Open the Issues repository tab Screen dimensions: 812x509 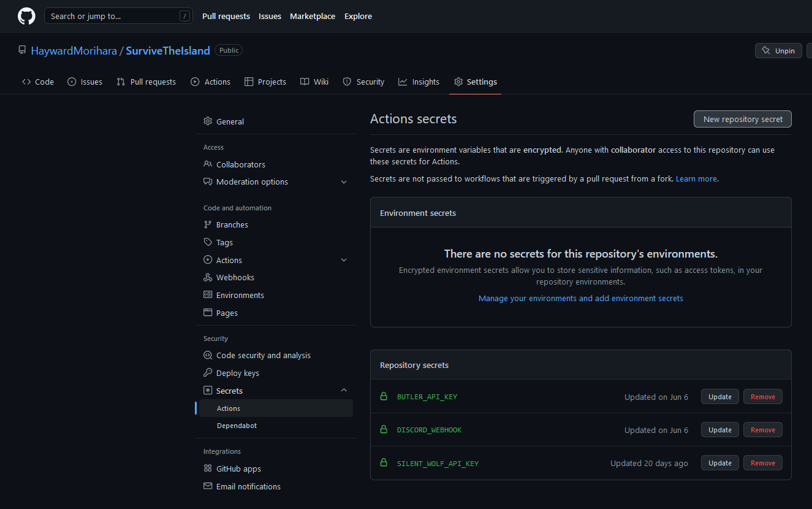[x=85, y=82]
